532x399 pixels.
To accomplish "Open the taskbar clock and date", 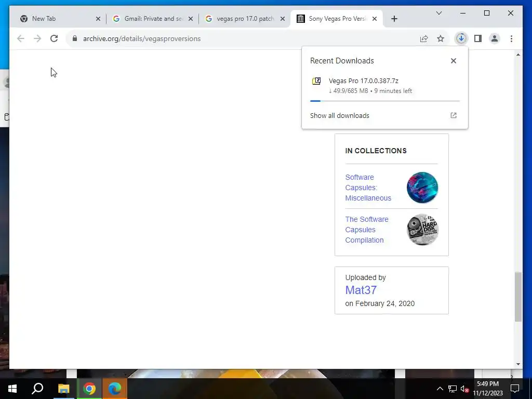I will click(x=488, y=389).
